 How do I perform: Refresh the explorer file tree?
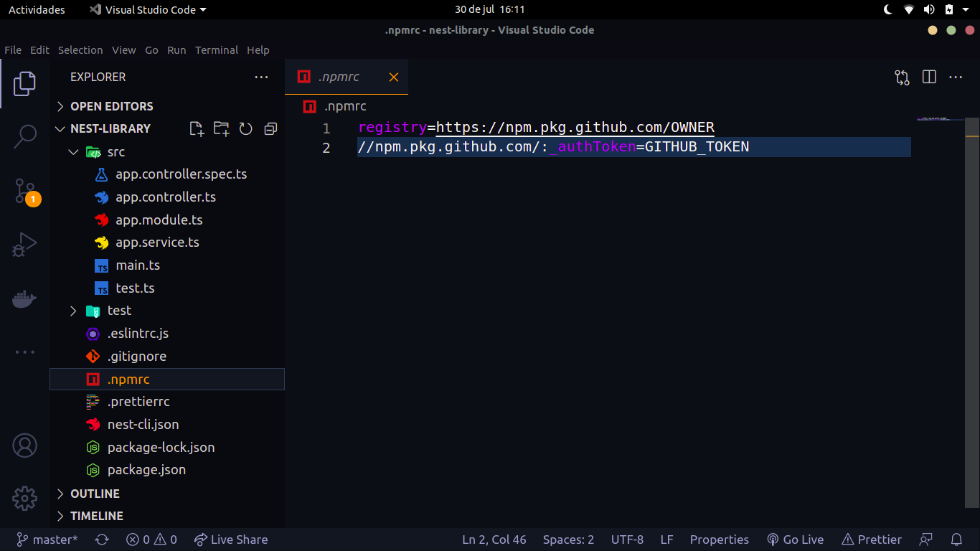coord(246,128)
